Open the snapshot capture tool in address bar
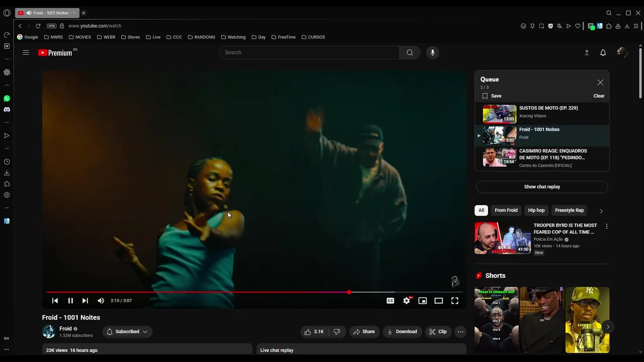This screenshot has height=362, width=644. 541,26
